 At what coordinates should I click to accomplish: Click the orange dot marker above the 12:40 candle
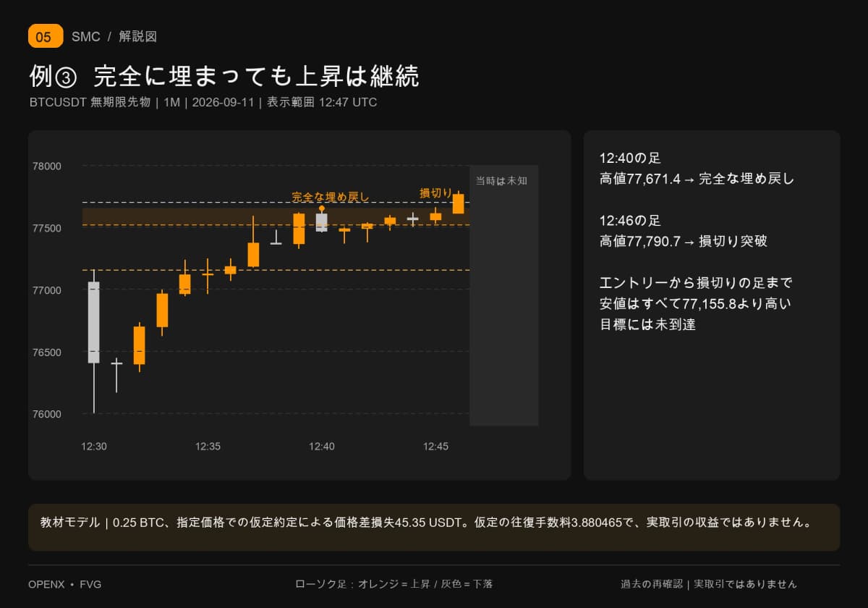tap(322, 208)
